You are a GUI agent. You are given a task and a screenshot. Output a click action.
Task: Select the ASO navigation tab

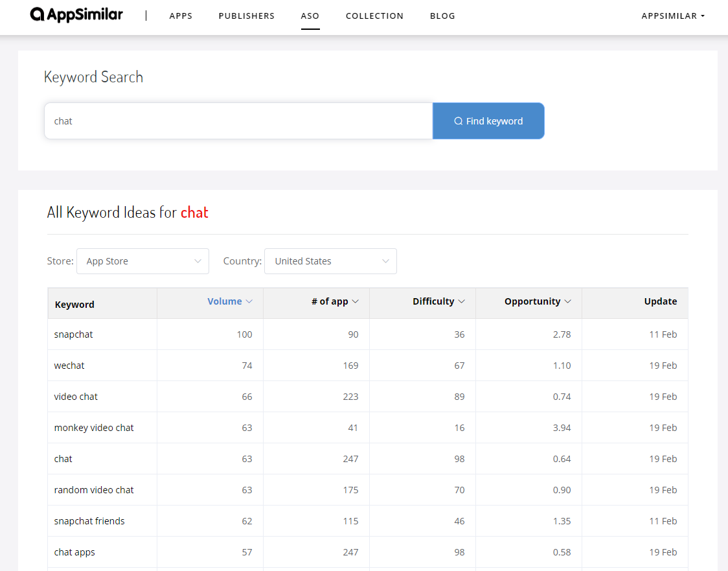(x=310, y=16)
